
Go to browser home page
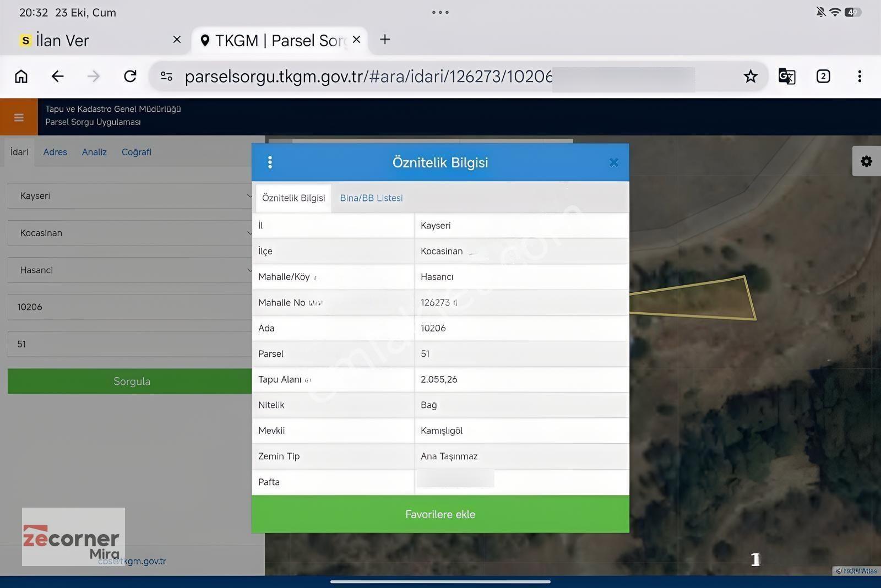pyautogui.click(x=21, y=77)
